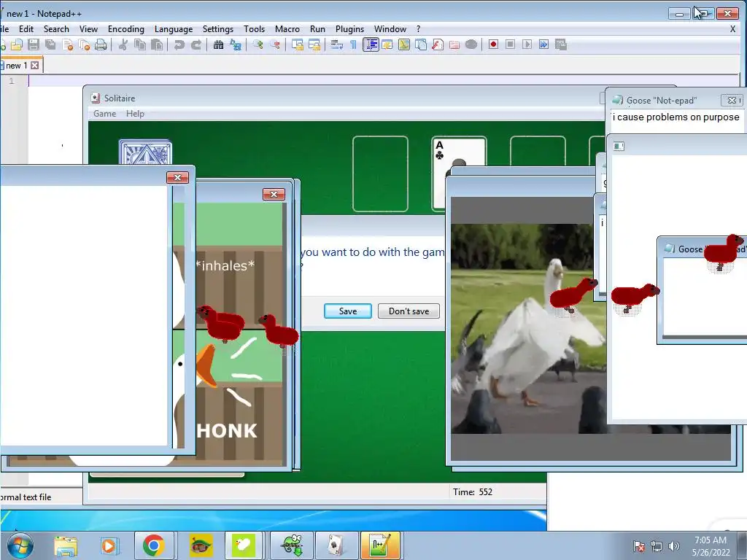Open the Search menu
The width and height of the screenshot is (747, 560).
pos(56,29)
